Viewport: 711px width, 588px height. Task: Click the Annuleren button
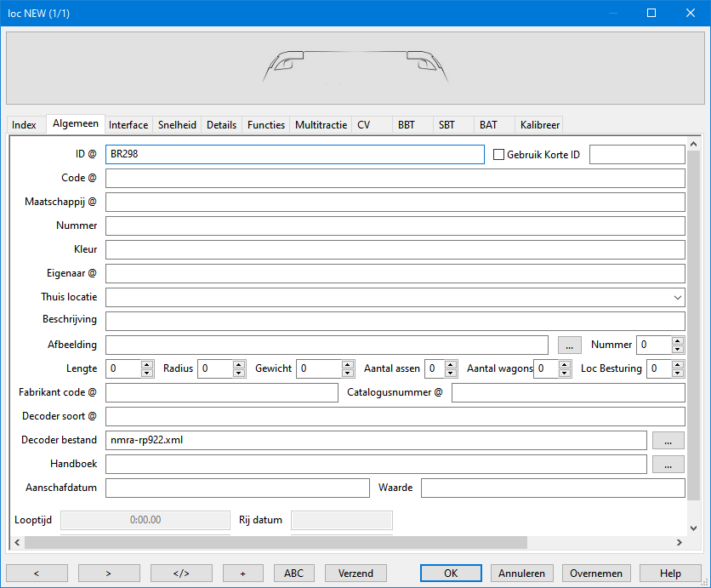pos(522,573)
